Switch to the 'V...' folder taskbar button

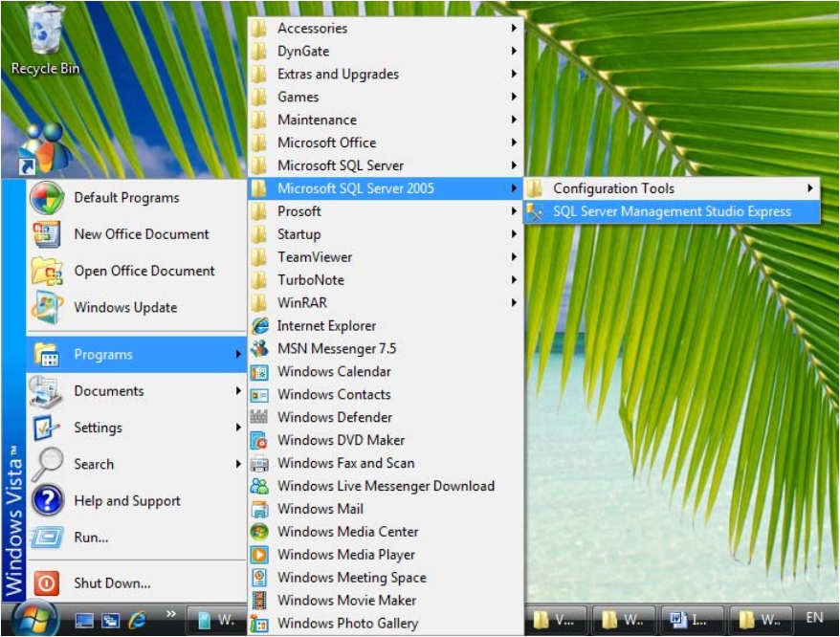pos(556,621)
